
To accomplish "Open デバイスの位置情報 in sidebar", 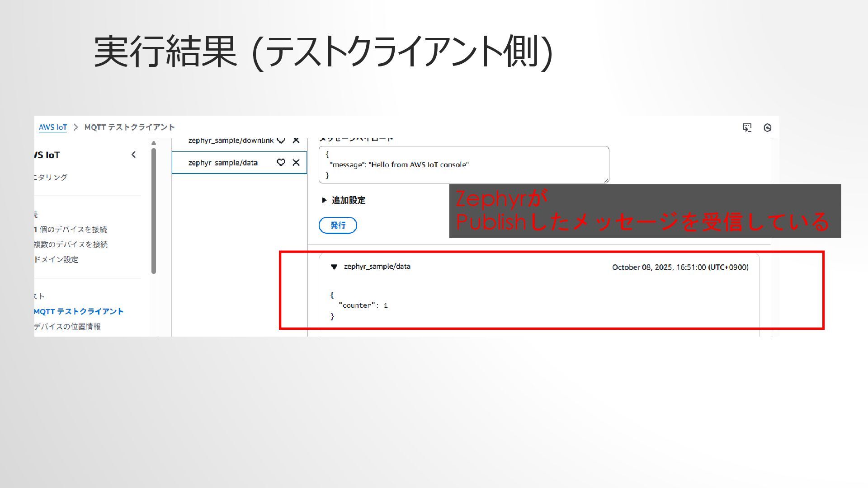I will 67,326.
